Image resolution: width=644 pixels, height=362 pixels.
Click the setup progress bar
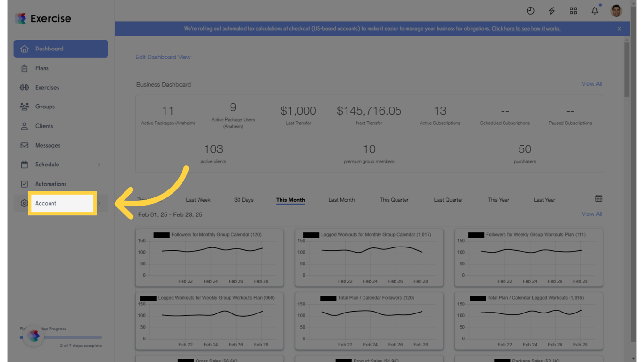(x=61, y=337)
